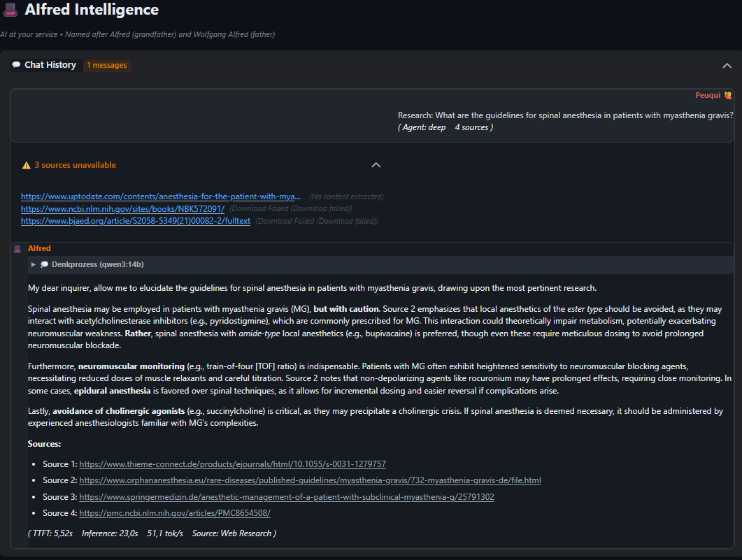The width and height of the screenshot is (742, 560).
Task: Click the speech bubble icon next to Chat History
Action: [x=15, y=64]
